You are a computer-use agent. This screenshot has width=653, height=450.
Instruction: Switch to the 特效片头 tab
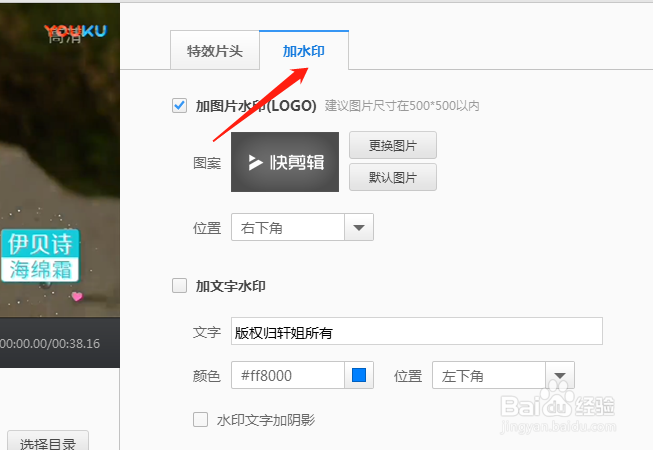[x=215, y=50]
